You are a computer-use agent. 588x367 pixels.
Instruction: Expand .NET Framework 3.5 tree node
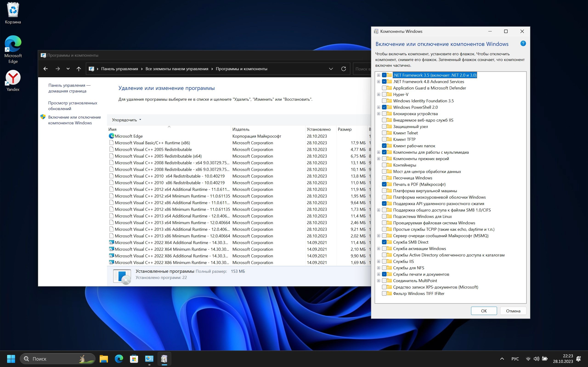[x=379, y=75]
